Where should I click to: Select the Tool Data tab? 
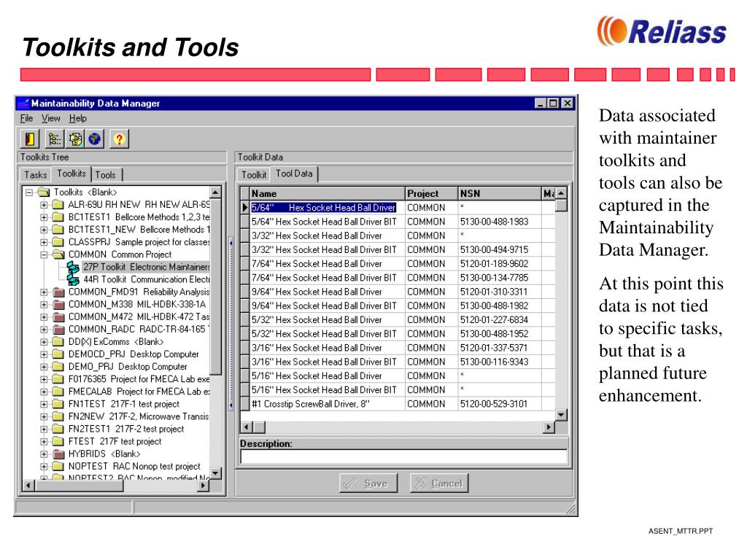(294, 174)
